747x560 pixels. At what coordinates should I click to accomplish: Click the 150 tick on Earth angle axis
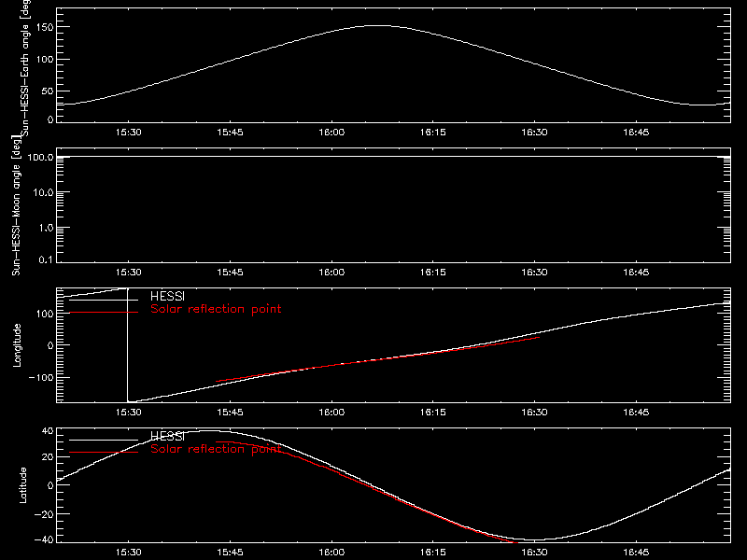pos(45,27)
